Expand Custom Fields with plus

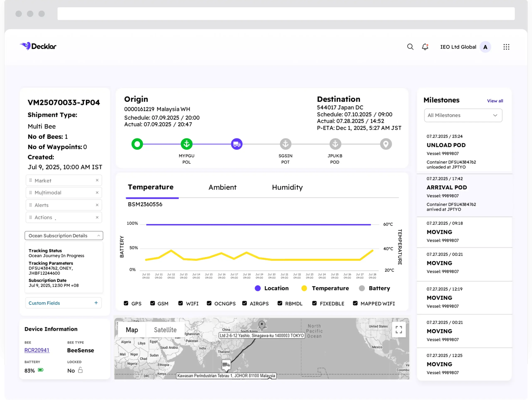pyautogui.click(x=96, y=303)
